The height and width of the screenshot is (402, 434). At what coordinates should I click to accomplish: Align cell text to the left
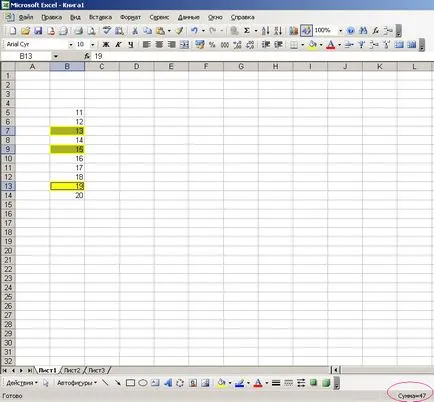[146, 44]
